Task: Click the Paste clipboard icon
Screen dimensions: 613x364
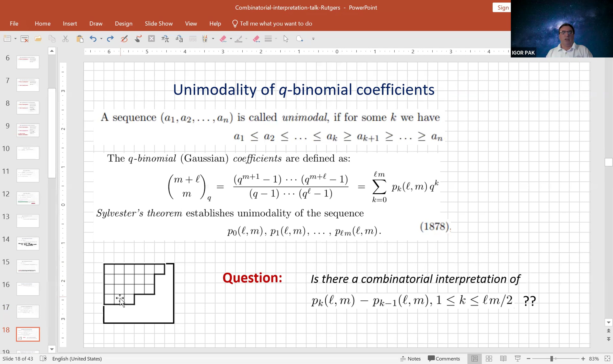Action: point(80,39)
